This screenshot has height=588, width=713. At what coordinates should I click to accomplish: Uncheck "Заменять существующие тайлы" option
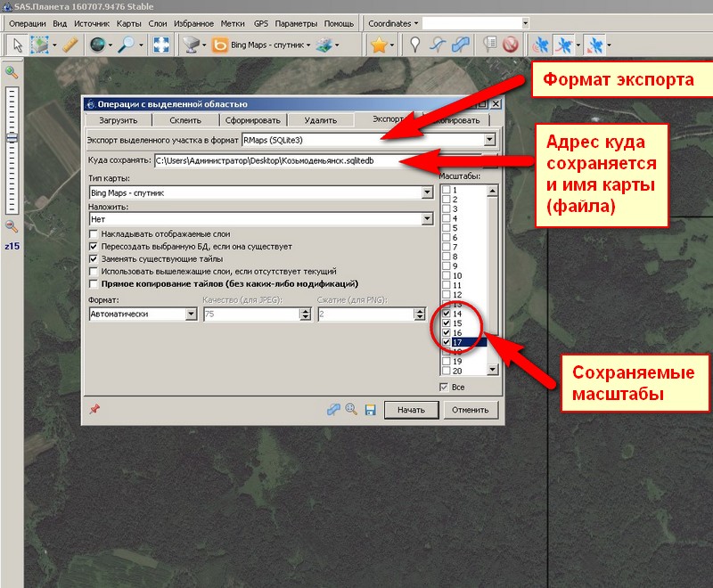[94, 258]
